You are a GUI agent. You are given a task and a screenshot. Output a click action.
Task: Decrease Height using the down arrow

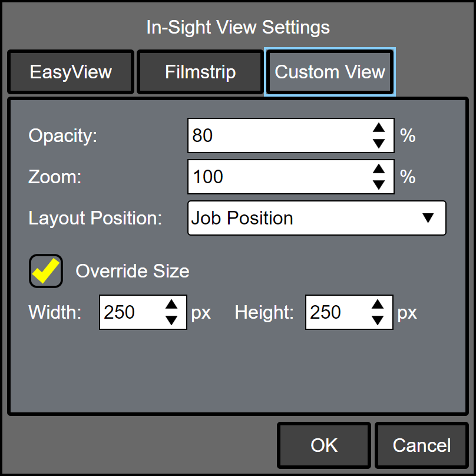pos(378,320)
